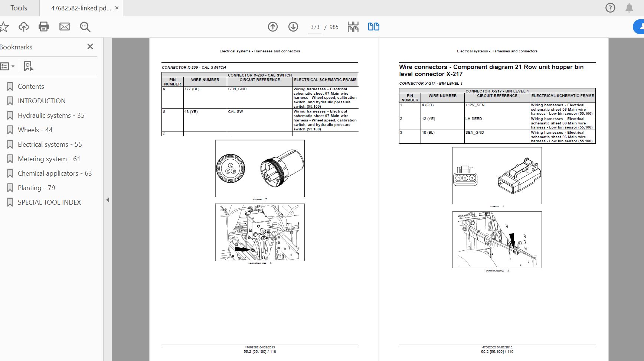Print the document with printer icon
Screen dimensions: 644x361
(44, 27)
